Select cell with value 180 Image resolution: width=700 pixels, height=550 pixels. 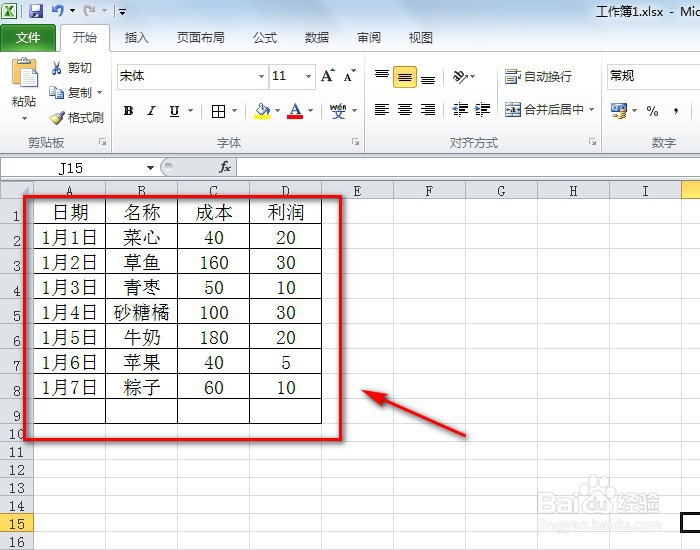[x=213, y=337]
